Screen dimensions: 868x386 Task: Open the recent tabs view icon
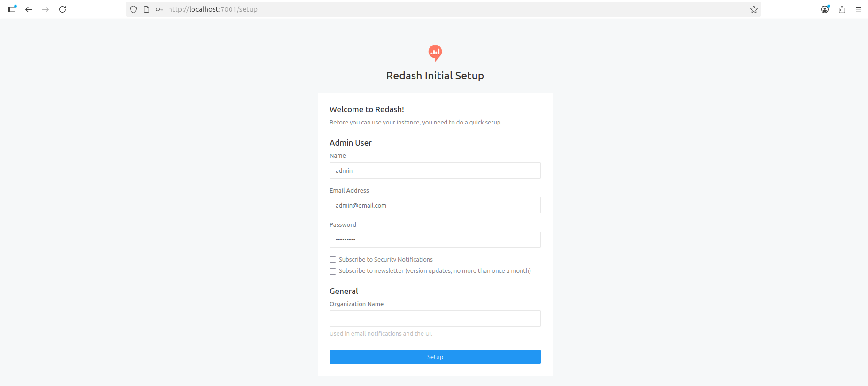[12, 9]
